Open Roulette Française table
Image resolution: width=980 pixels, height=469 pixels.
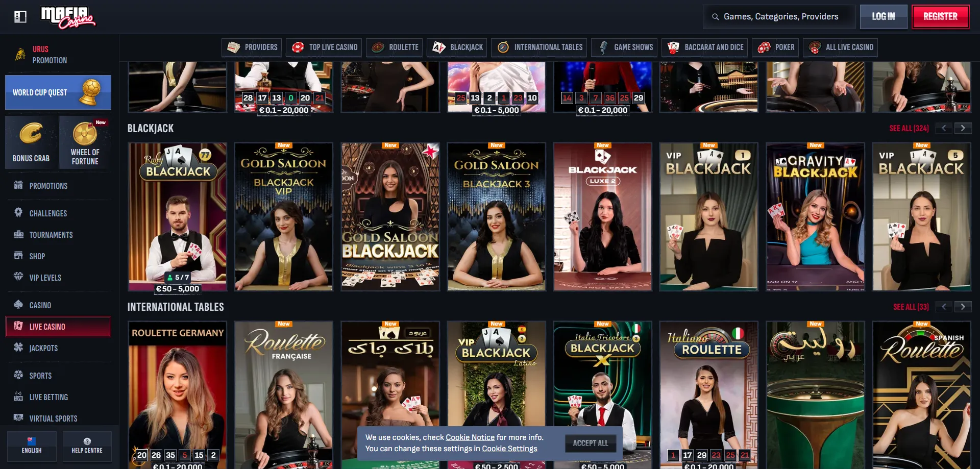[x=284, y=395]
